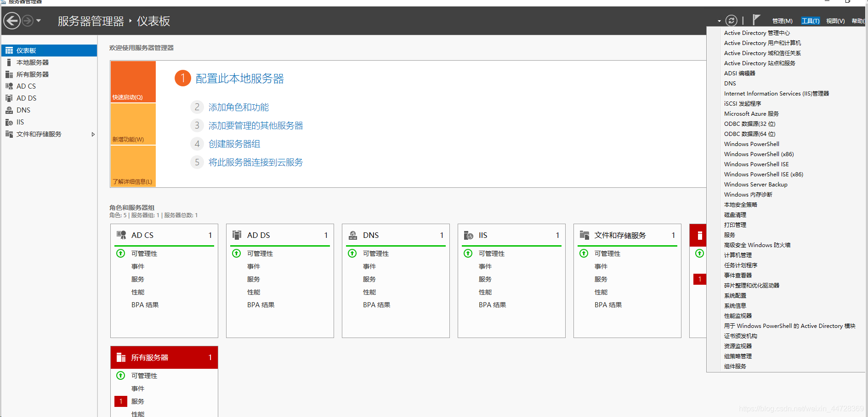Click 配置此本地服务器 link
This screenshot has width=868, height=417.
[x=239, y=79]
